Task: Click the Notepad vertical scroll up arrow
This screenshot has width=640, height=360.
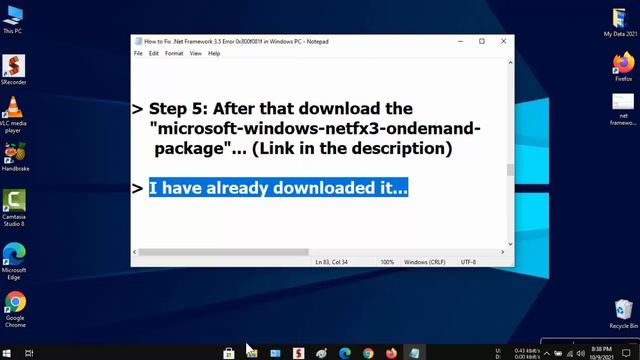Action: pyautogui.click(x=510, y=62)
